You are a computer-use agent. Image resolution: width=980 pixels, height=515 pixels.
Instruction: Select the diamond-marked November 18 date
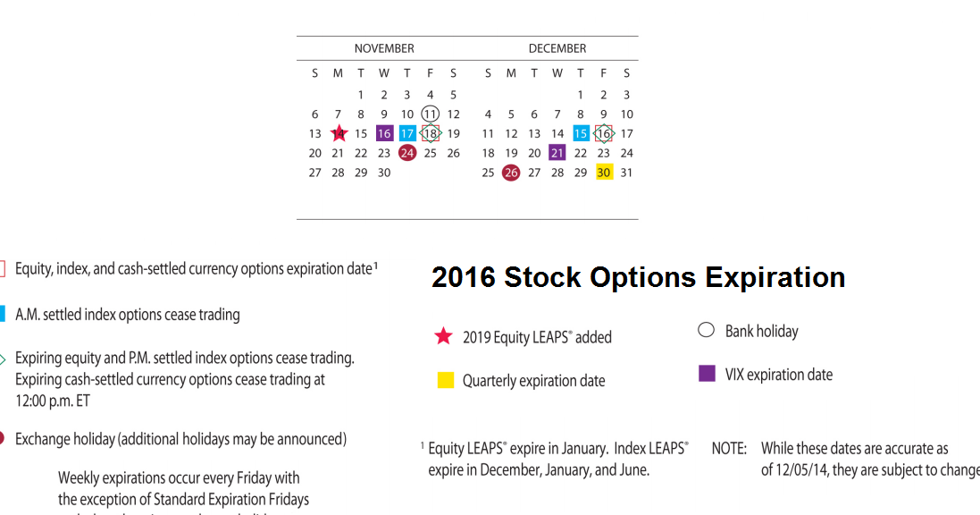[430, 133]
